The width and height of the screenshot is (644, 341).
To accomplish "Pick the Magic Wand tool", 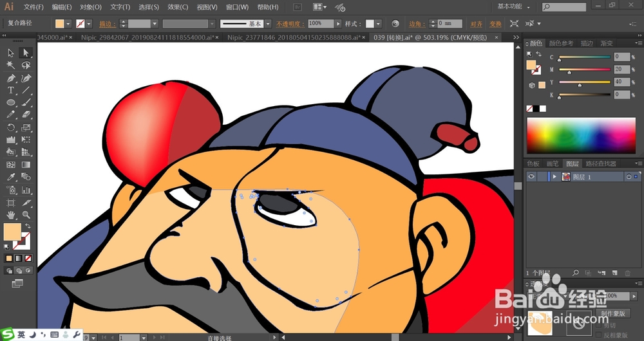I will (x=11, y=65).
